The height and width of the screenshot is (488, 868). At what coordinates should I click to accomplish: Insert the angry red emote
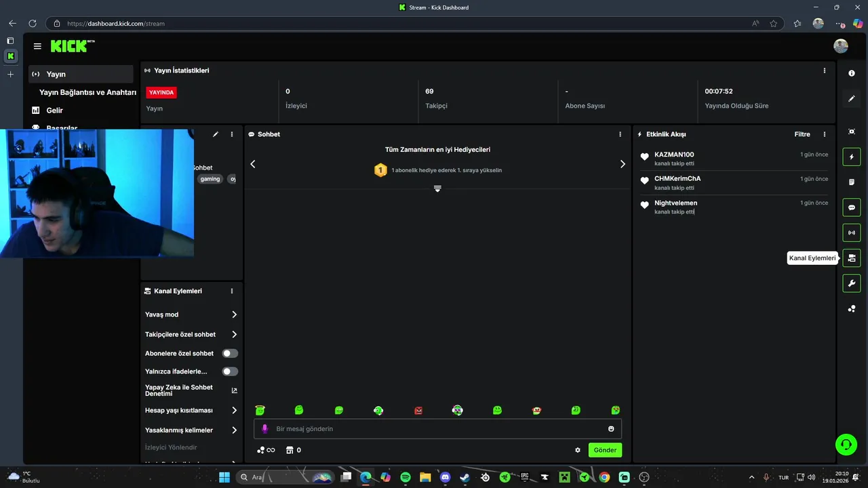418,410
